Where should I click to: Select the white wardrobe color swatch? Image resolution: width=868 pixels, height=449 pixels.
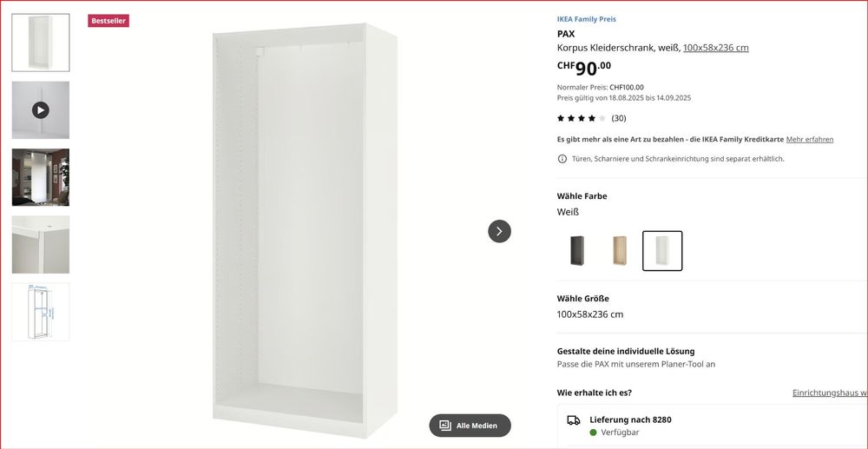click(662, 251)
